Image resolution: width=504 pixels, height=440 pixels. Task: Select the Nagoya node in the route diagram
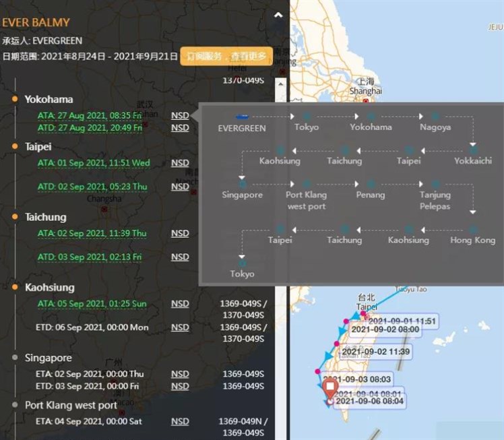pyautogui.click(x=435, y=117)
